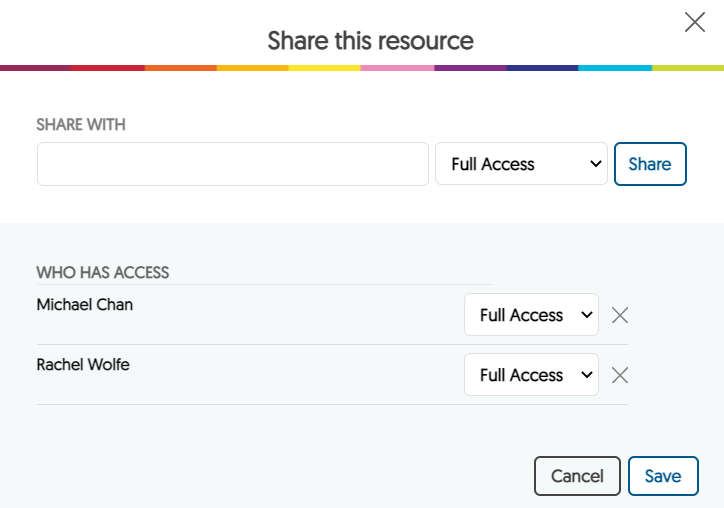Select the Michael Chan name entry

click(x=85, y=305)
